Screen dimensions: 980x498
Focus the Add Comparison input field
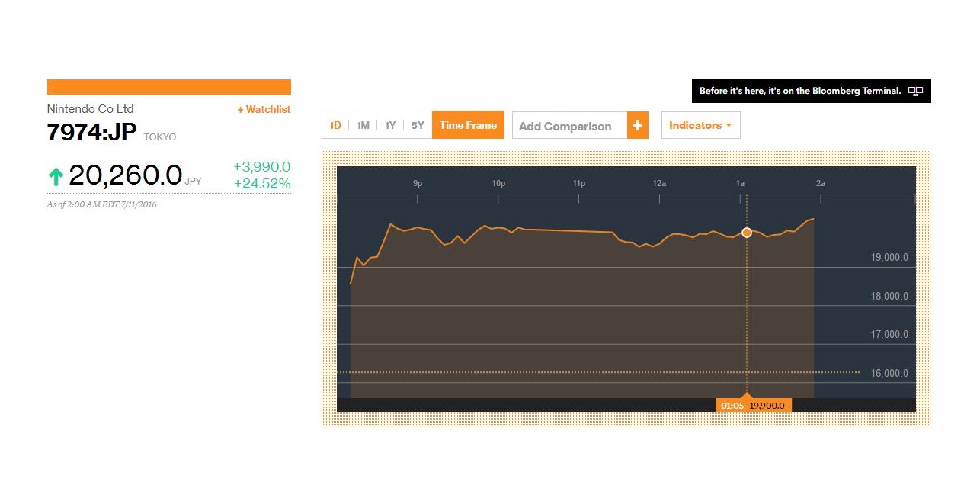click(569, 126)
